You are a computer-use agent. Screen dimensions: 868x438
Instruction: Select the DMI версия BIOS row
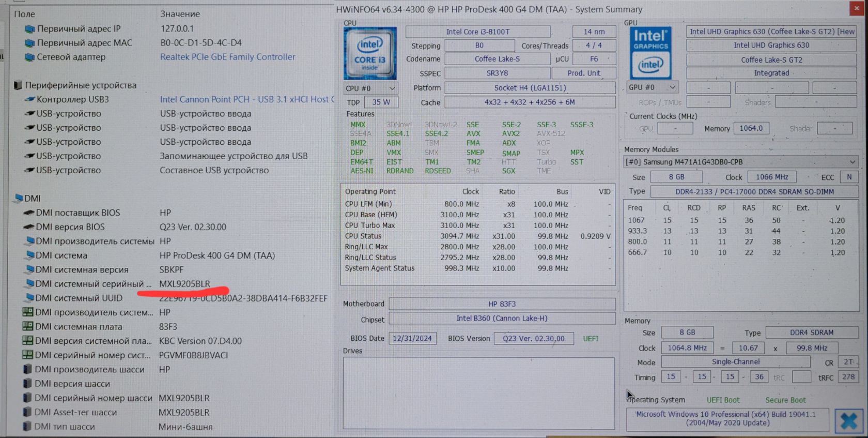tap(171, 227)
